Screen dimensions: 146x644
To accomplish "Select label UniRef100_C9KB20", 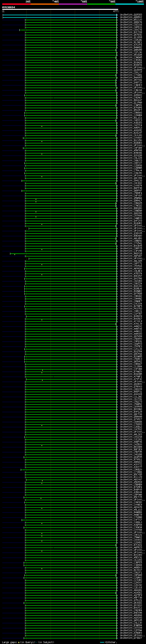I will pyautogui.click(x=131, y=469).
